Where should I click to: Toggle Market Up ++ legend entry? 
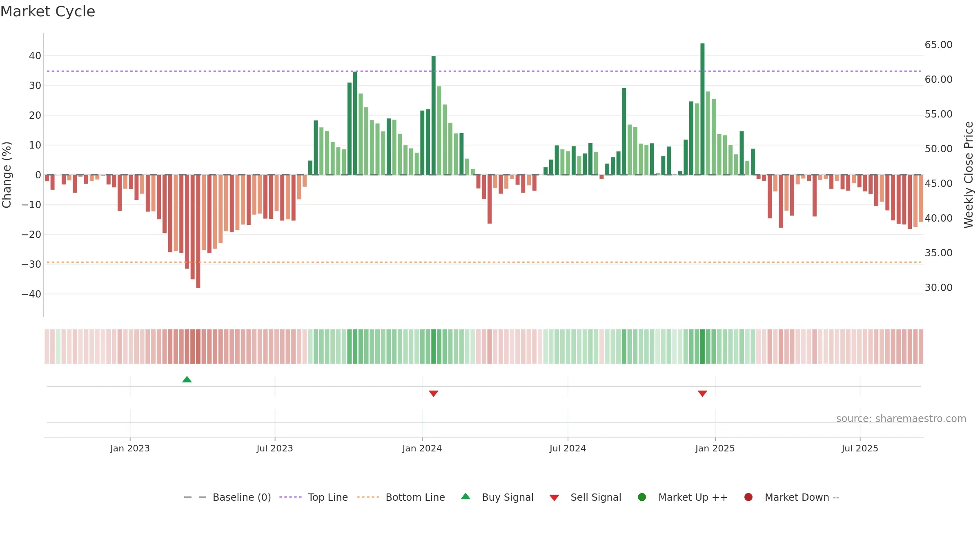coord(682,497)
